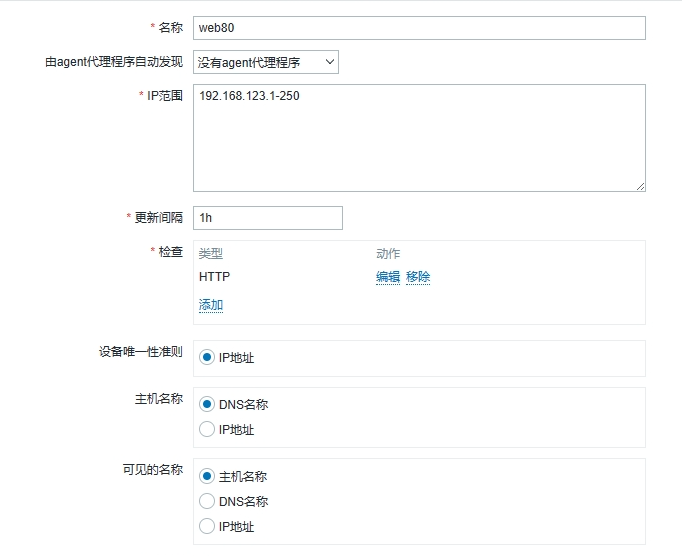Click the 更新间隔 field label
The image size is (682, 556).
click(158, 218)
